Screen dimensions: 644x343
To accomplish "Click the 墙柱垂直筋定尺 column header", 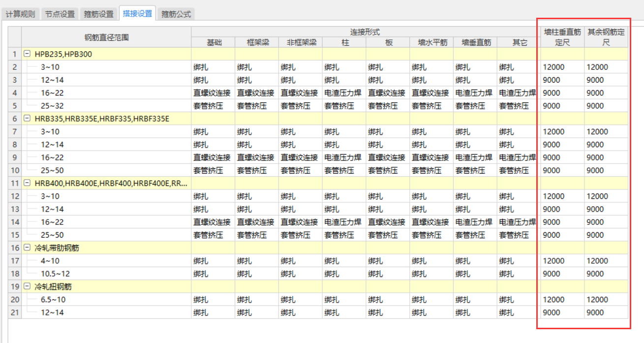I will (562, 37).
